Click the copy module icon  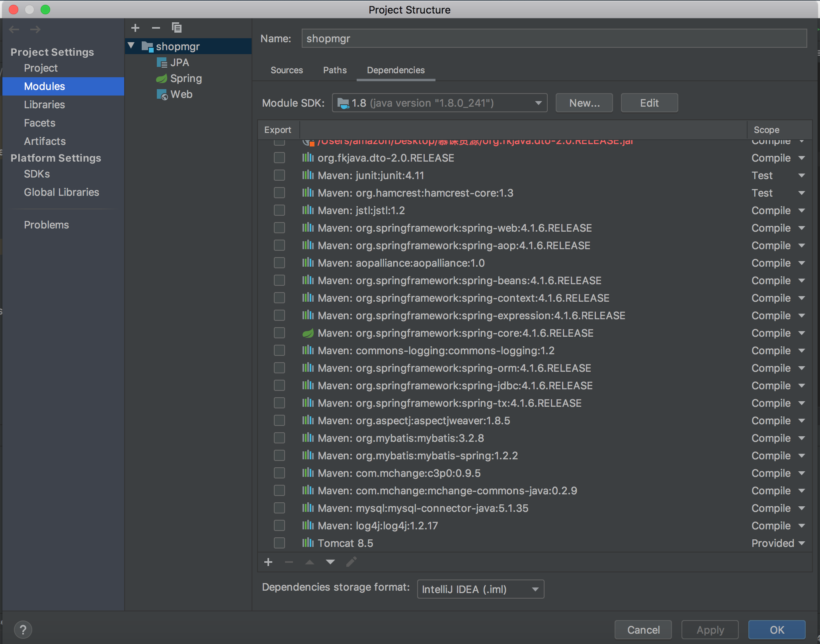point(177,28)
